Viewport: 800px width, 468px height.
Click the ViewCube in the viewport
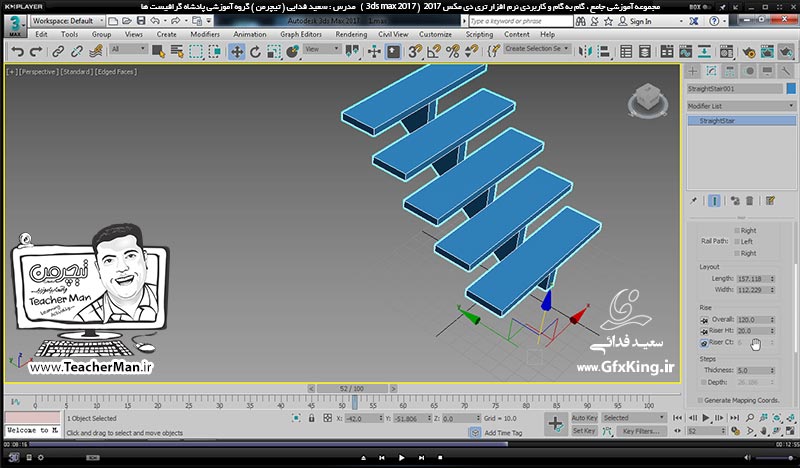click(647, 100)
